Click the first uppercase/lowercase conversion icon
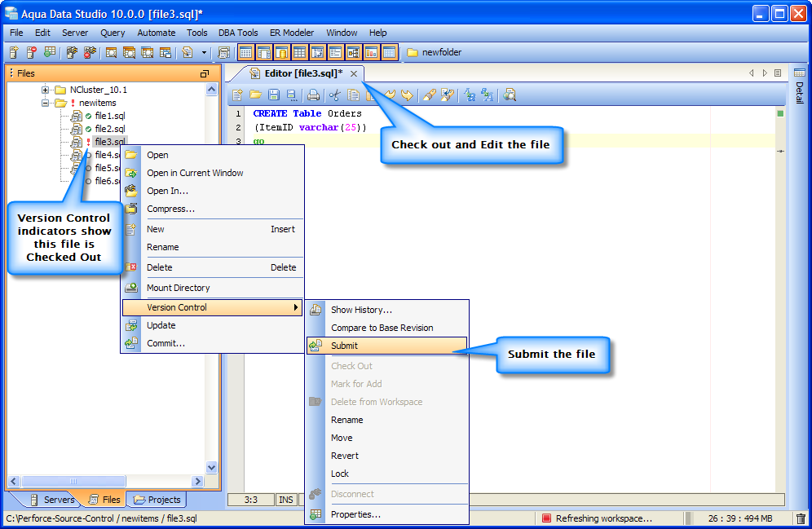 470,95
